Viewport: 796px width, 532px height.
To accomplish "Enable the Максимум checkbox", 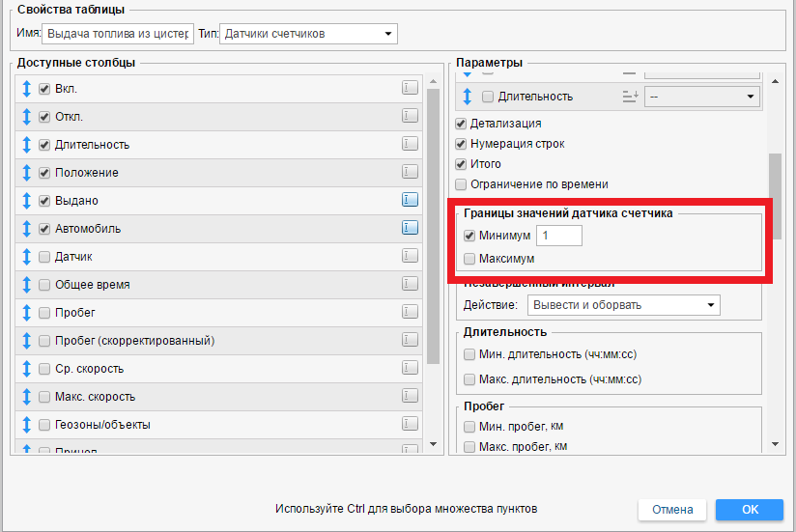I will coord(469,259).
